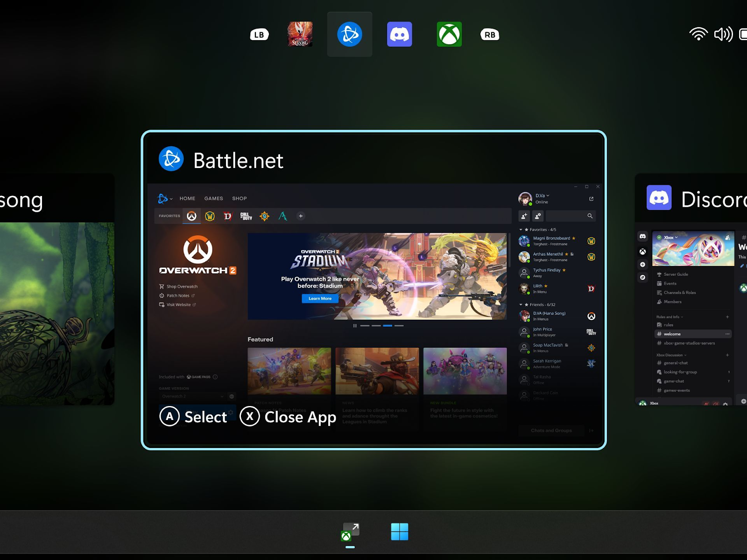Select the Battle.net icon in top switcher
Image resolution: width=747 pixels, height=560 pixels.
(350, 34)
